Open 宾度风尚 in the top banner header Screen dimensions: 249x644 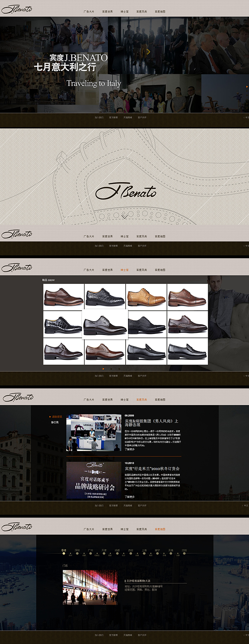(142, 12)
